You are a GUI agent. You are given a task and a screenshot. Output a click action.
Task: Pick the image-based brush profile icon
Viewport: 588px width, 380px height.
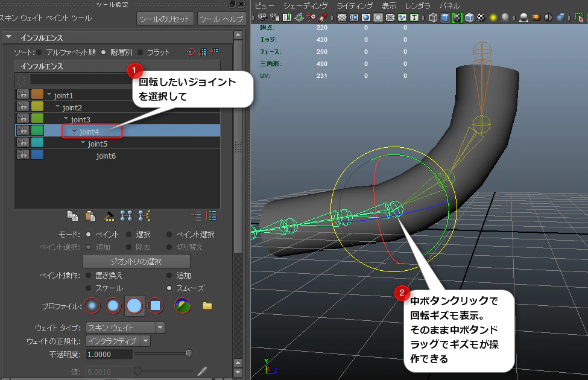pos(183,306)
